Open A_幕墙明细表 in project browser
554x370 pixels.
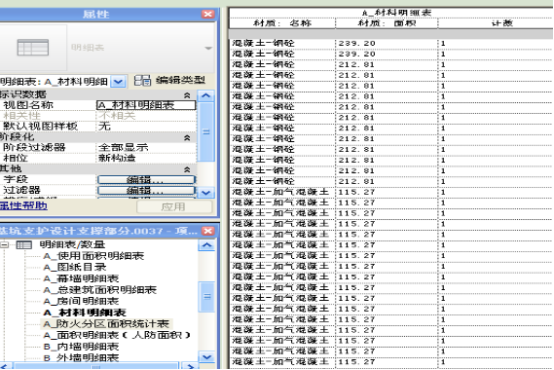(81, 278)
